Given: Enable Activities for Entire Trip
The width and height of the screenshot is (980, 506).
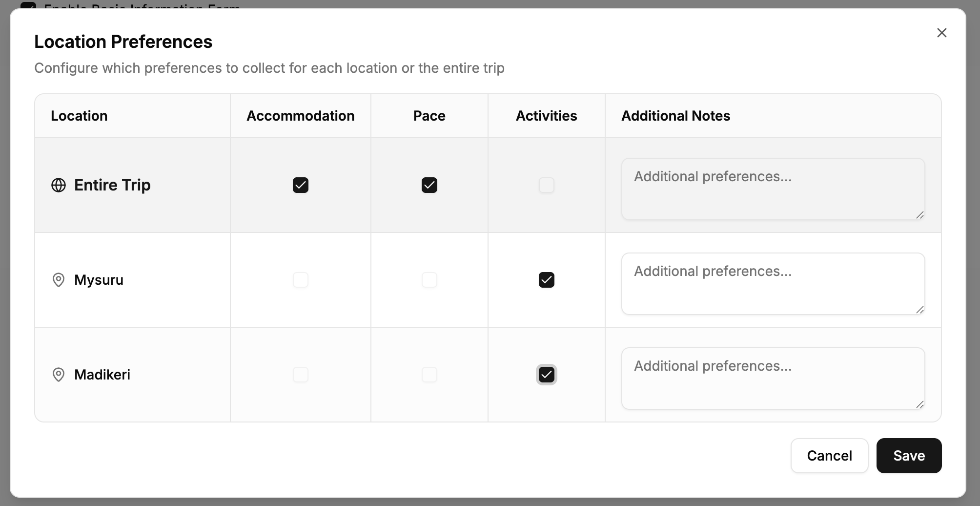Looking at the screenshot, I should [x=547, y=185].
